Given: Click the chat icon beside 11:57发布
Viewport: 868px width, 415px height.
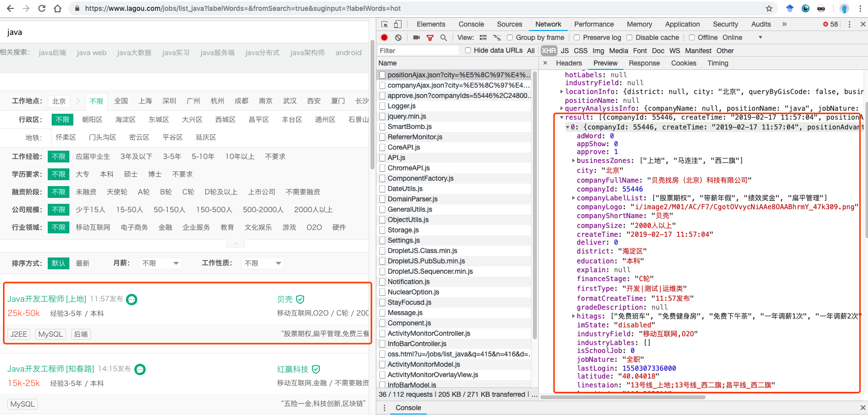Looking at the screenshot, I should click(132, 299).
